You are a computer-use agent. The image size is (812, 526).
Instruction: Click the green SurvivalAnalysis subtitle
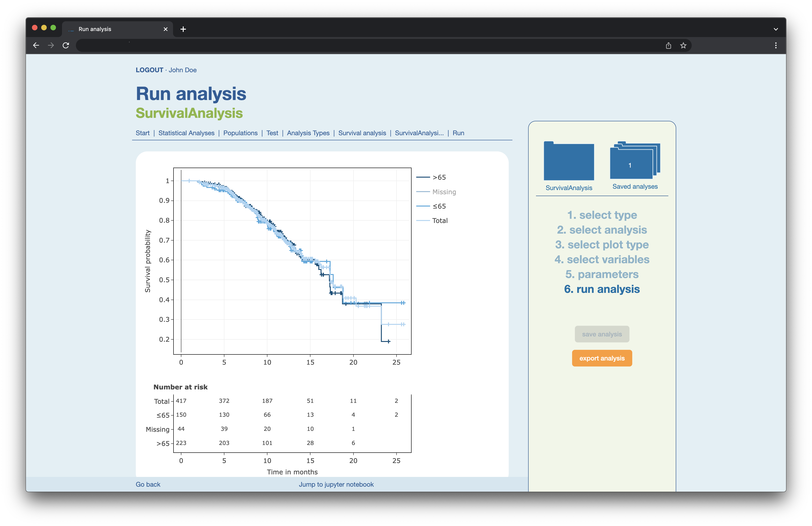pos(189,113)
